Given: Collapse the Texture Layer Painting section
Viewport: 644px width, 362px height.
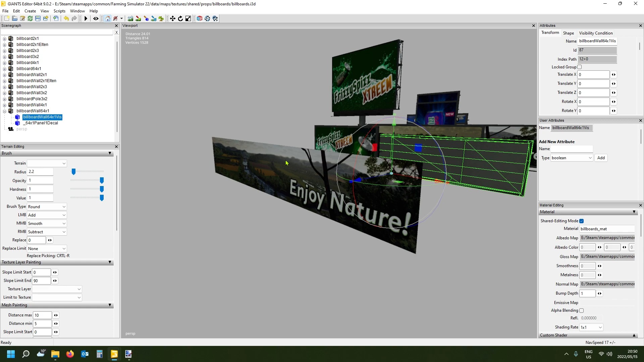Looking at the screenshot, I should click(x=110, y=262).
